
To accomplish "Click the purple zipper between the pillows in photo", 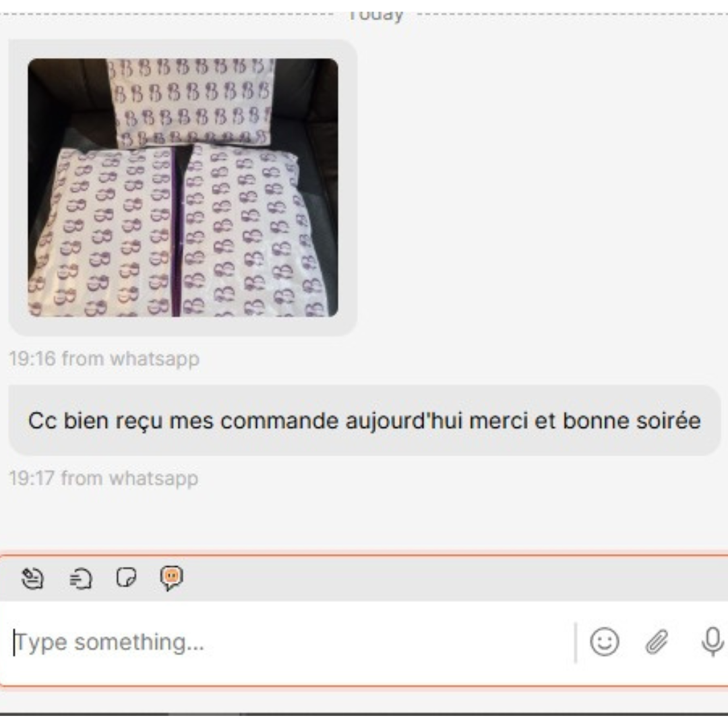I will 175,232.
